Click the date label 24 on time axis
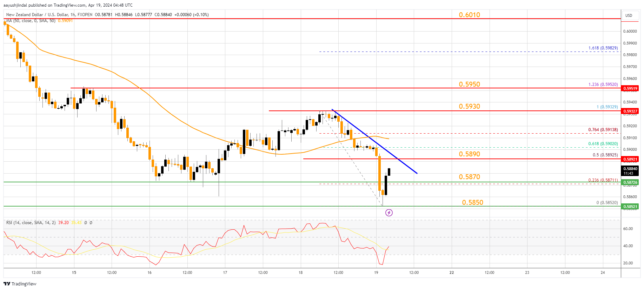644x290 pixels. (603, 272)
